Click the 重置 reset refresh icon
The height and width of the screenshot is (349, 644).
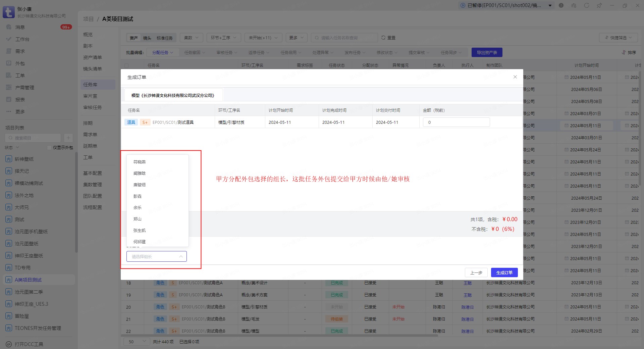pos(383,38)
